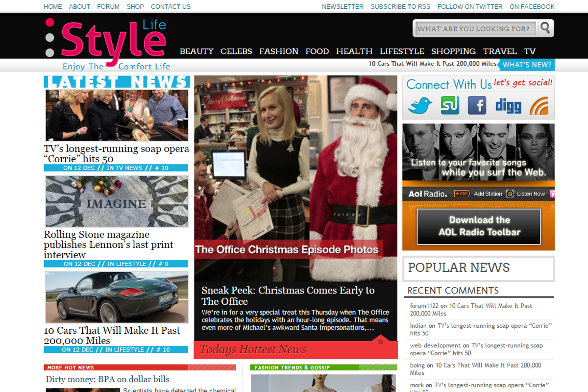Open the StumbleUpon social icon
This screenshot has height=392, width=588.
point(450,105)
